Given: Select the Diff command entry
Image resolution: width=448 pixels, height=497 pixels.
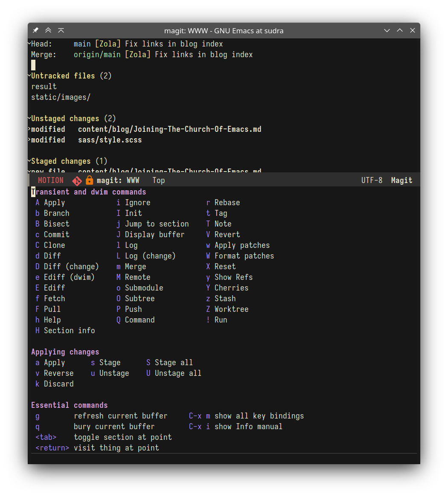Looking at the screenshot, I should [x=52, y=256].
